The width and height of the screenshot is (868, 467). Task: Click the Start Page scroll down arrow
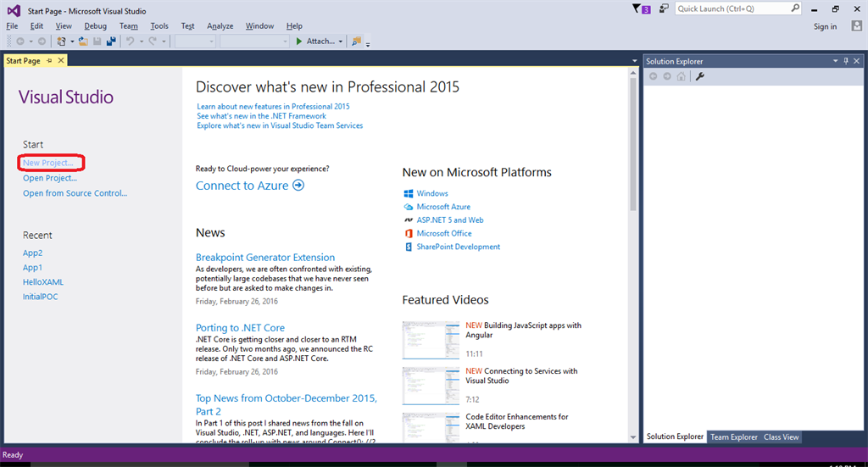(x=632, y=437)
